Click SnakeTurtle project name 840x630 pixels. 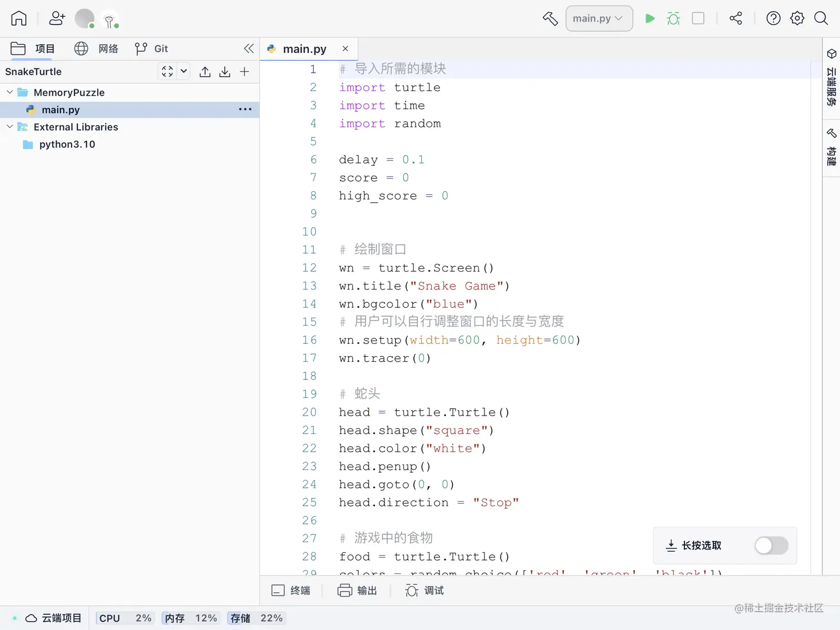coord(33,72)
